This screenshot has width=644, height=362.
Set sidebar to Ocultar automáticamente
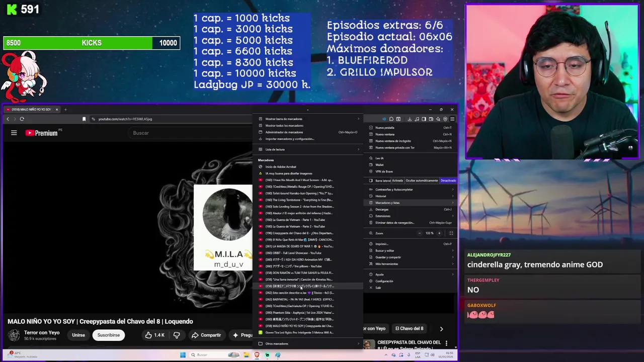422,180
